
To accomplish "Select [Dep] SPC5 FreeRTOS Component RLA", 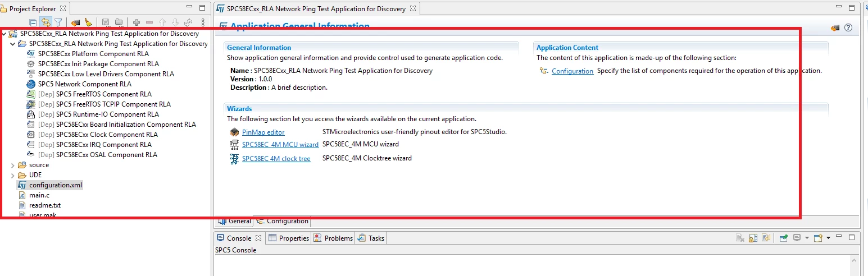I will (x=94, y=94).
